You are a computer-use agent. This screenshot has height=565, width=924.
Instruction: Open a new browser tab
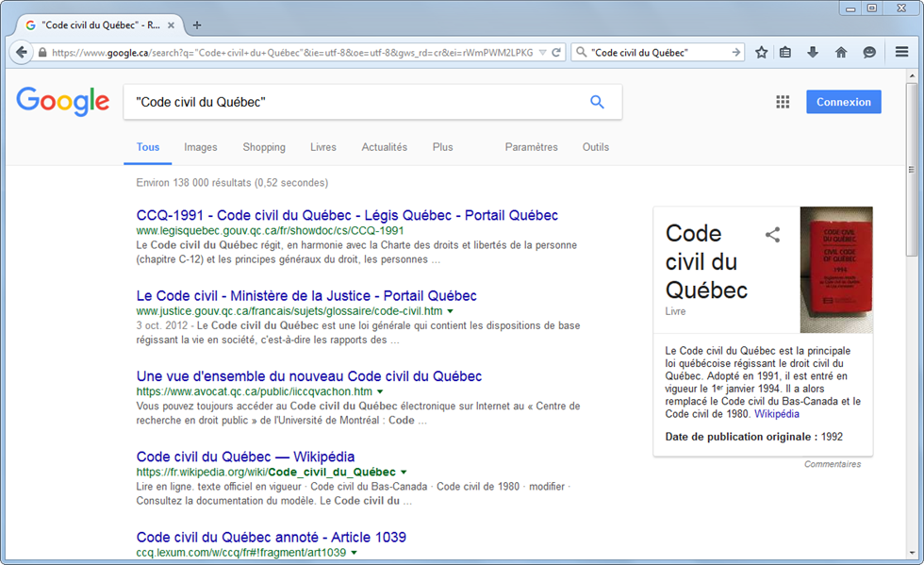[x=196, y=25]
